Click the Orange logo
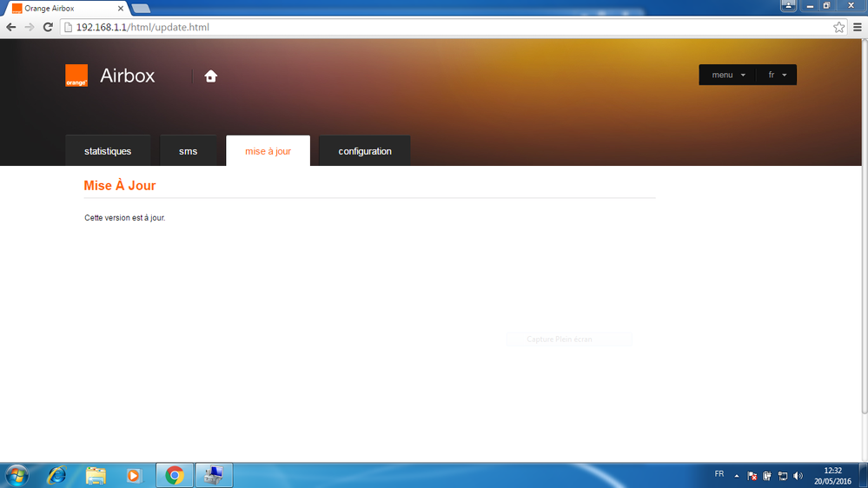 [x=76, y=76]
